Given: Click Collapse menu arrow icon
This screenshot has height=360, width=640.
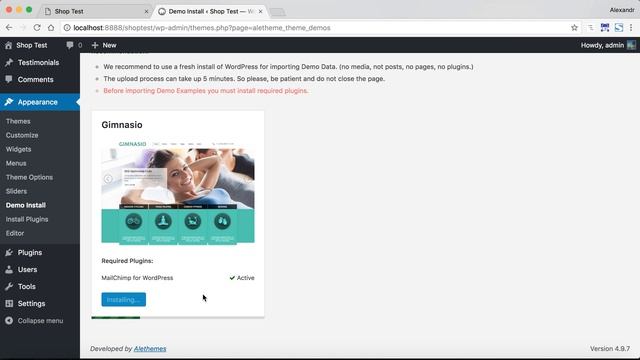Looking at the screenshot, I should [x=9, y=321].
